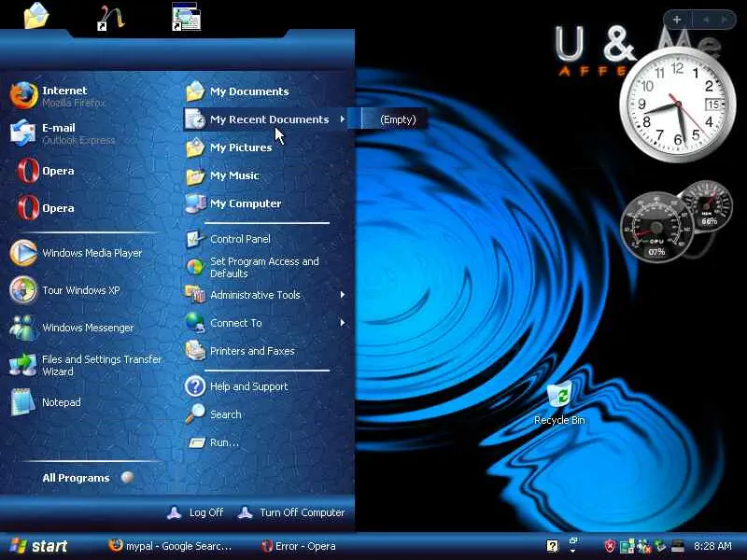
Task: Click the question mark help tray icon
Action: (x=553, y=546)
